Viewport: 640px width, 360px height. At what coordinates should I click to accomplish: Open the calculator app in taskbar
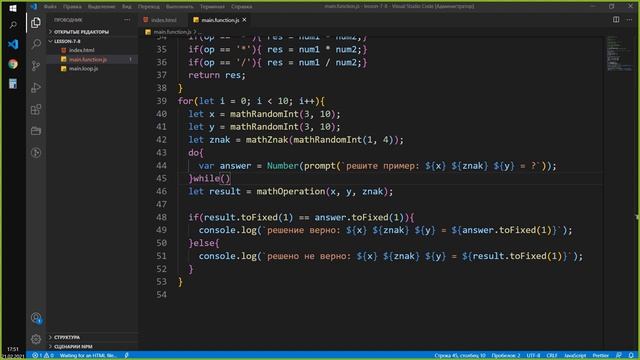[13, 84]
